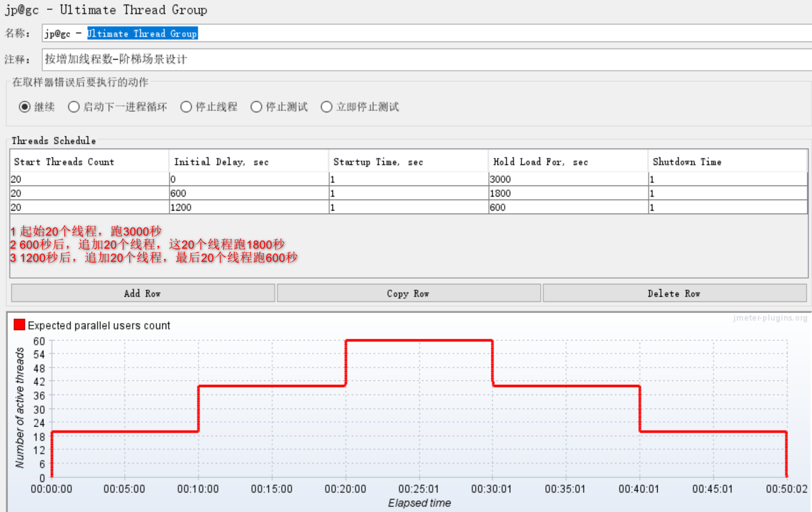Click the Start Threads Count column header

(x=90, y=161)
